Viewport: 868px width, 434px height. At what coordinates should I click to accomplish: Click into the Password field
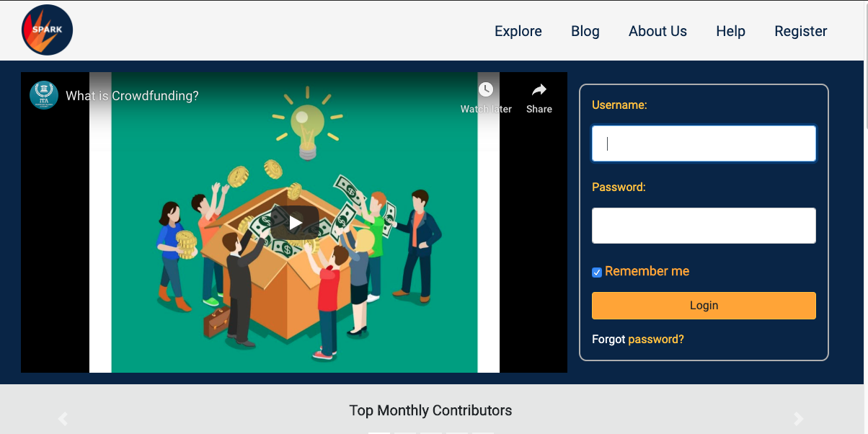(x=704, y=226)
